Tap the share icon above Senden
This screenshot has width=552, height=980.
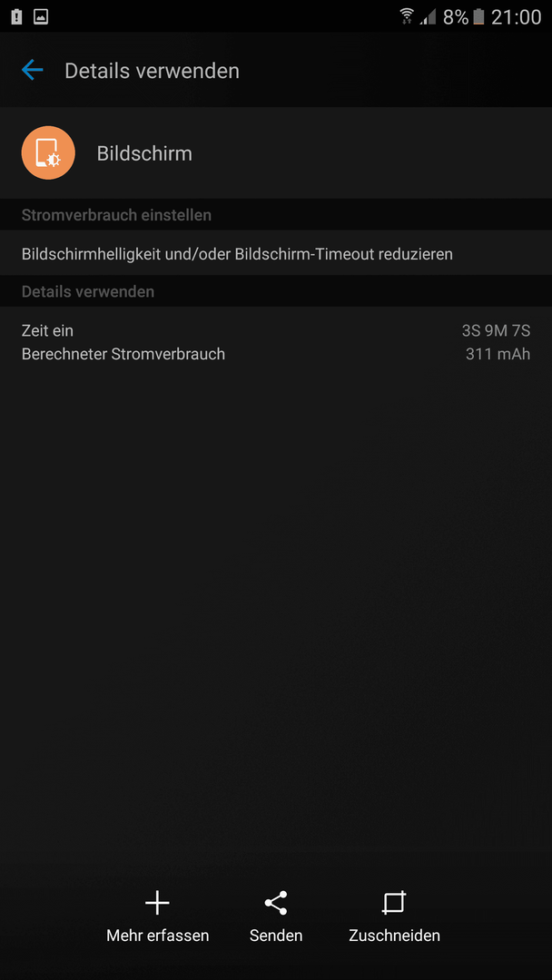point(276,903)
